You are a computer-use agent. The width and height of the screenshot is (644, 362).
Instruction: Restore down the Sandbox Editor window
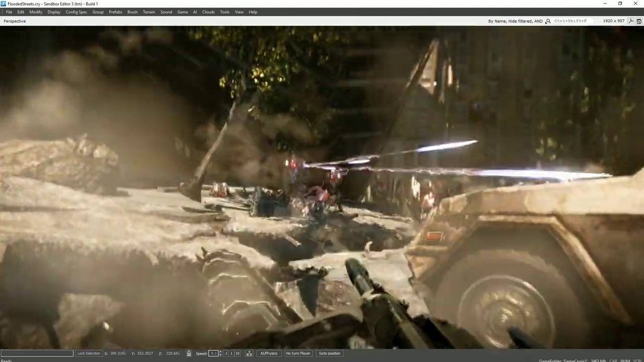[x=620, y=4]
